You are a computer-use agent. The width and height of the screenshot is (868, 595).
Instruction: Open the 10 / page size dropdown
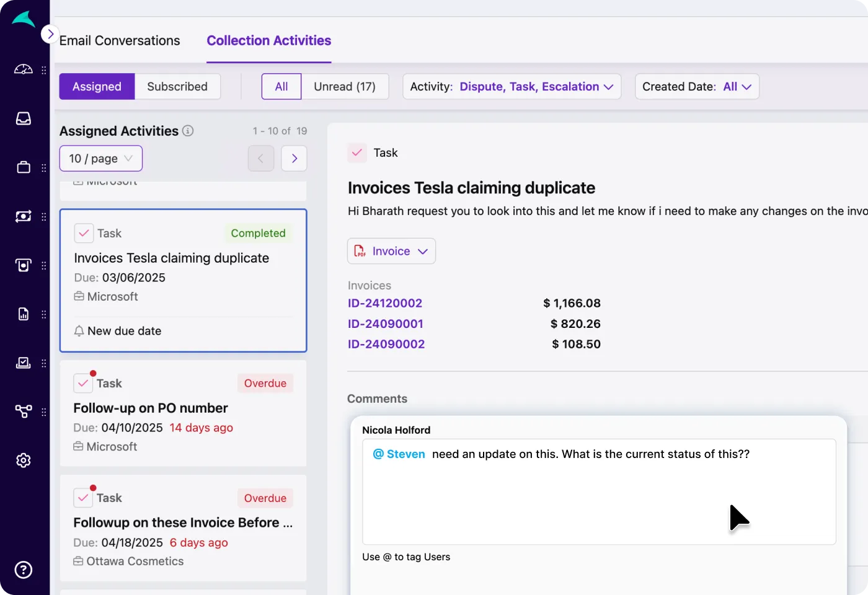point(101,159)
